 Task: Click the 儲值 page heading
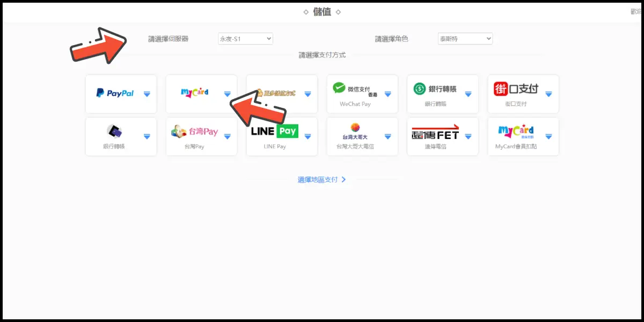pos(322,12)
